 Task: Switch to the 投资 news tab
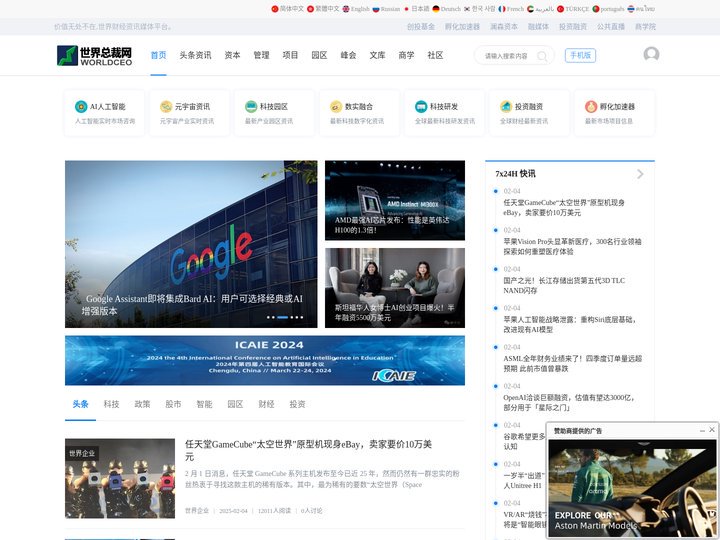tap(297, 404)
